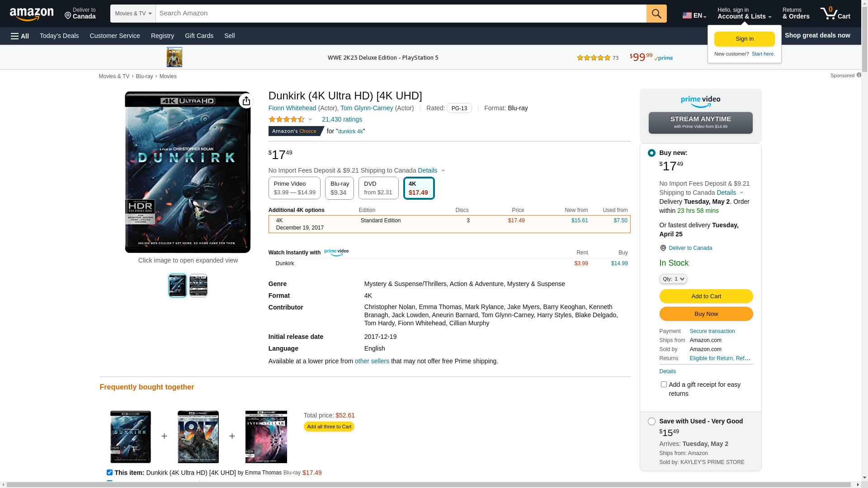The image size is (868, 488).
Task: Click the Amazon's Choice badge
Action: pos(296,131)
